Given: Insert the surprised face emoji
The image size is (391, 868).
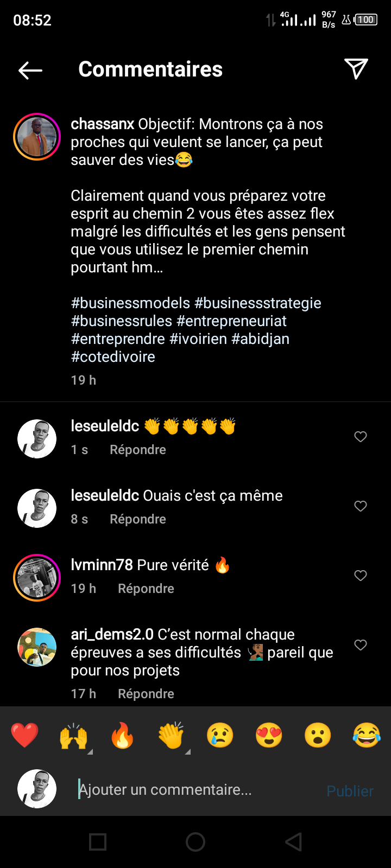Looking at the screenshot, I should 318,736.
